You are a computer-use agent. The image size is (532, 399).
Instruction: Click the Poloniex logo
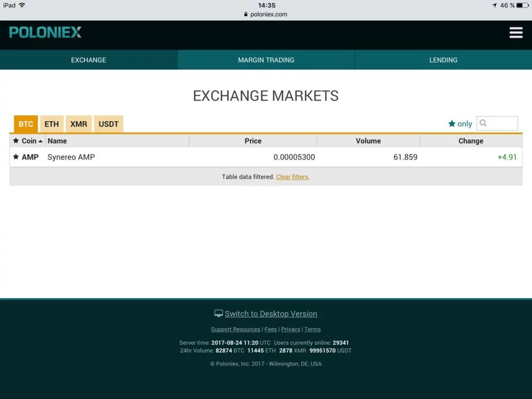pyautogui.click(x=45, y=32)
